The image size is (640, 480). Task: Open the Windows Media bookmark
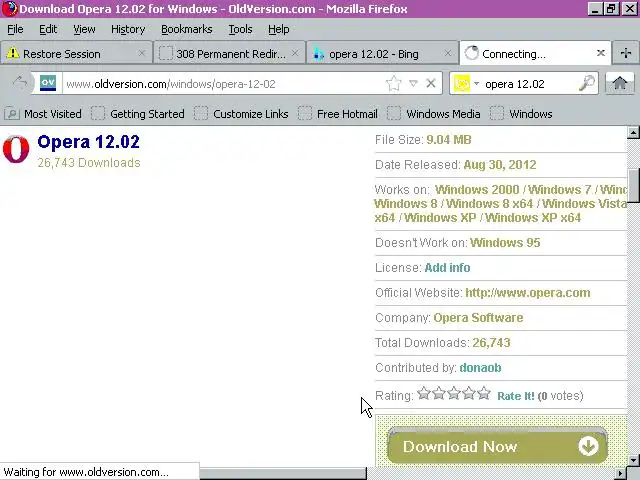tap(434, 114)
